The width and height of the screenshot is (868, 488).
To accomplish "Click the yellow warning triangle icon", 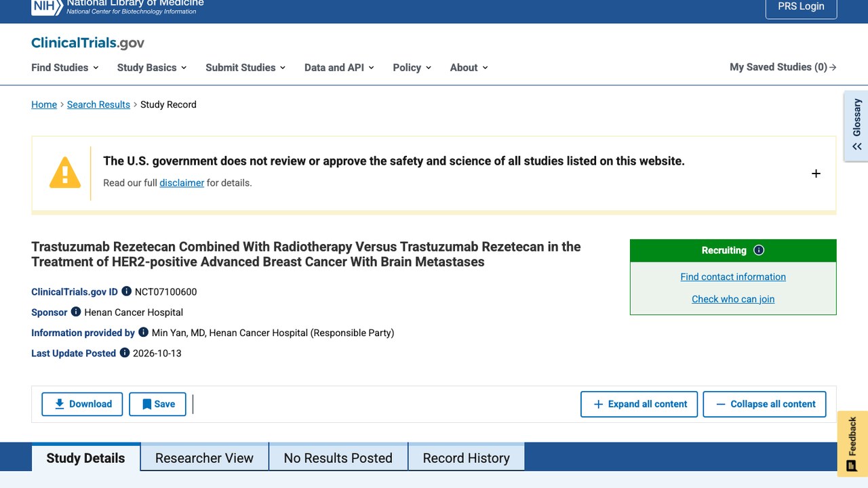I will click(x=65, y=173).
